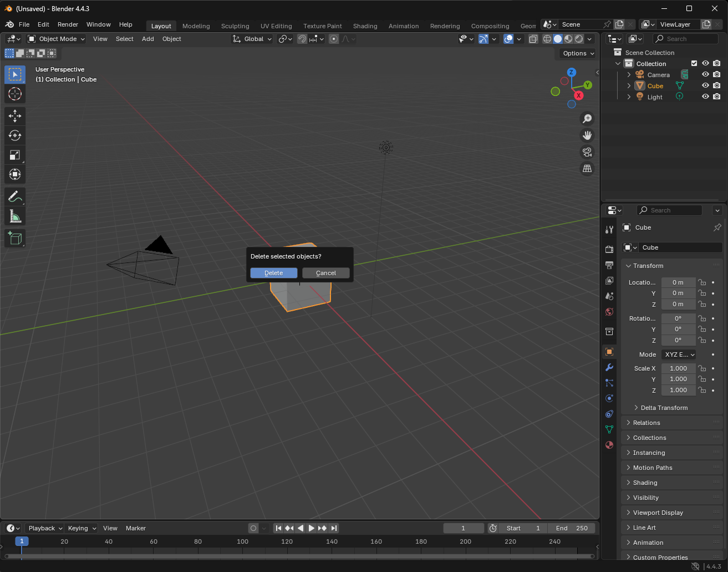Image resolution: width=728 pixels, height=572 pixels.
Task: Disable Camera object in renders
Action: click(x=717, y=75)
